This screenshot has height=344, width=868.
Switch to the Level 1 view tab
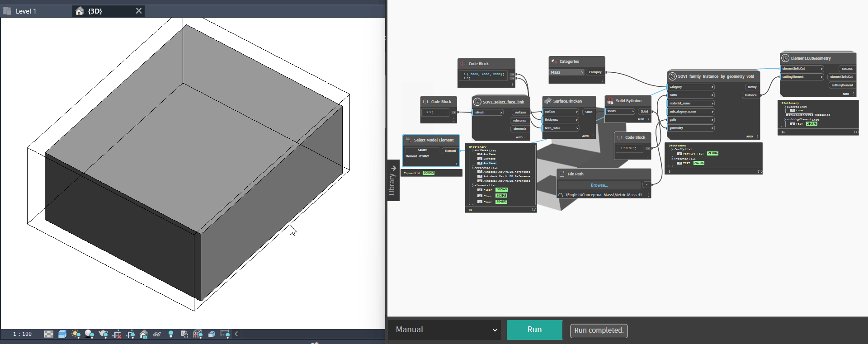26,11
